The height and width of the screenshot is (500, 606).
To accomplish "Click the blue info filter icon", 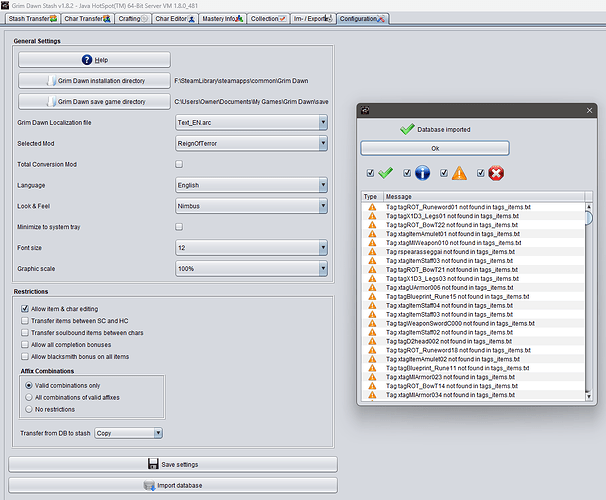I will (422, 173).
